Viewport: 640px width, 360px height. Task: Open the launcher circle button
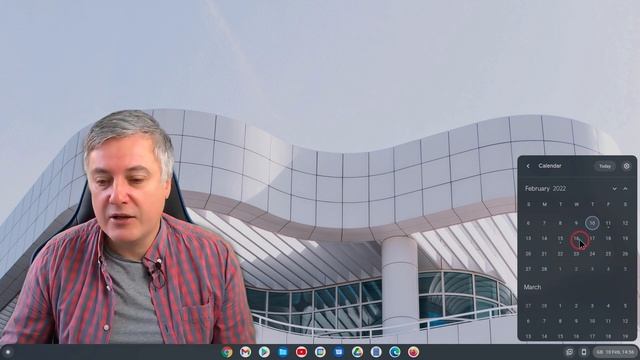(8, 352)
